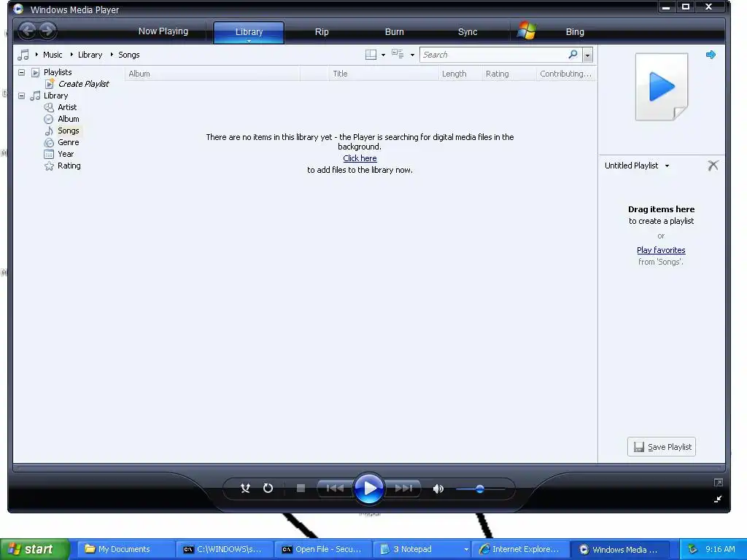Click the large Play button
Image resolution: width=747 pixels, height=560 pixels.
[369, 488]
